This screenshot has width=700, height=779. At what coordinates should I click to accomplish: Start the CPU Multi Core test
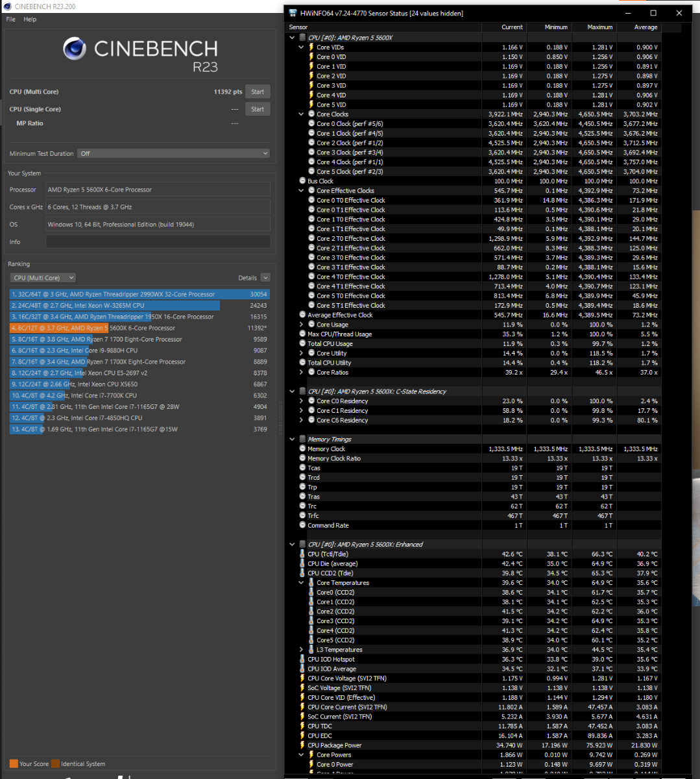(x=258, y=92)
